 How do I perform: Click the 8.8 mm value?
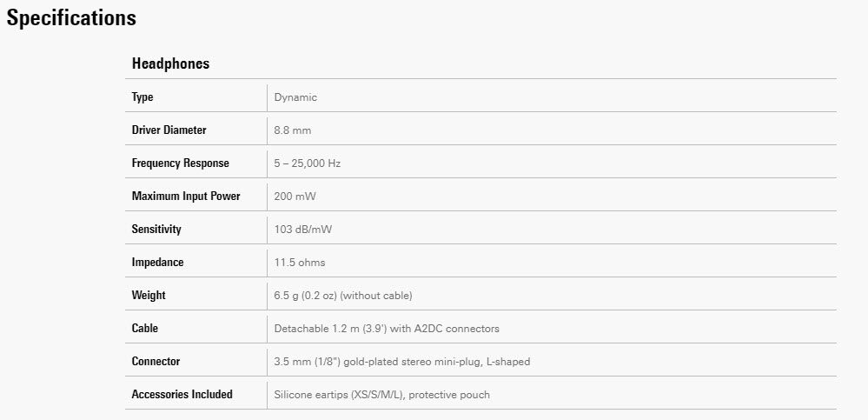tap(292, 130)
